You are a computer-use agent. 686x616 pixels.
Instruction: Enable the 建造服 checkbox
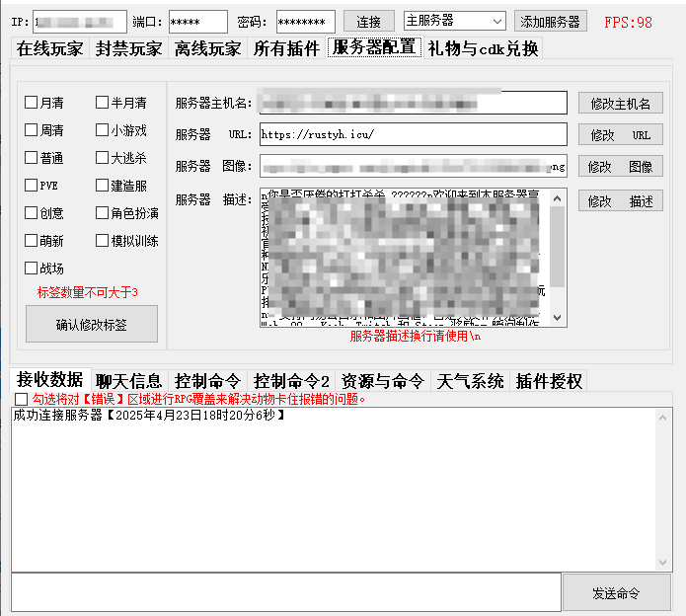102,185
